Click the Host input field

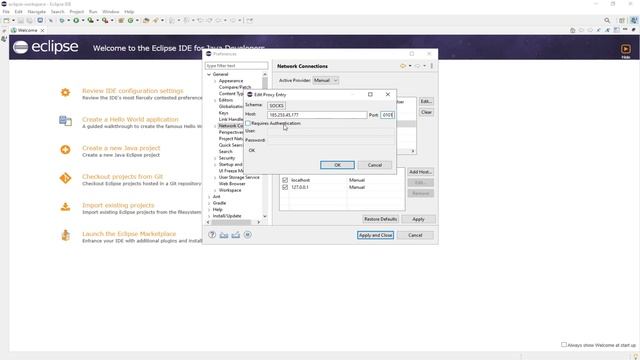(x=317, y=115)
